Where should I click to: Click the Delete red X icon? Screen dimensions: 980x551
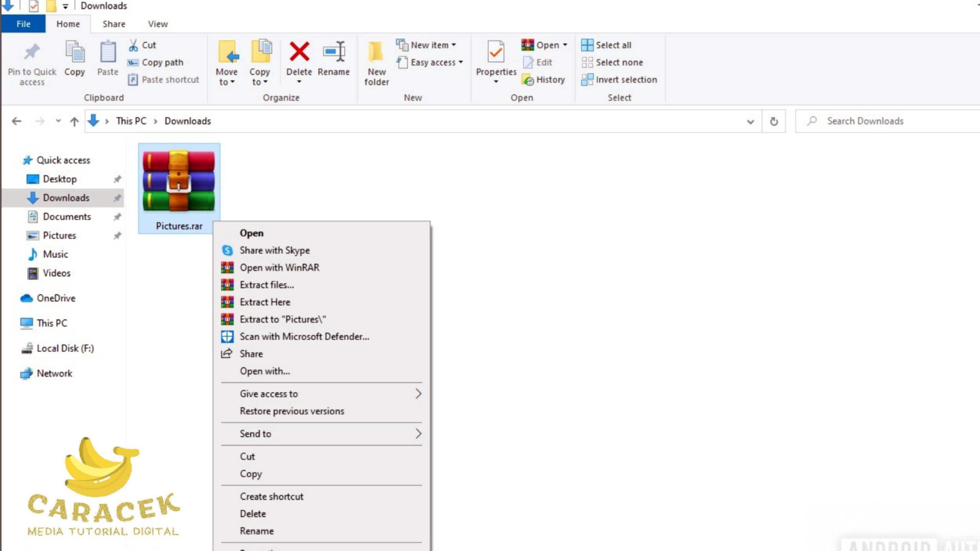coord(299,52)
